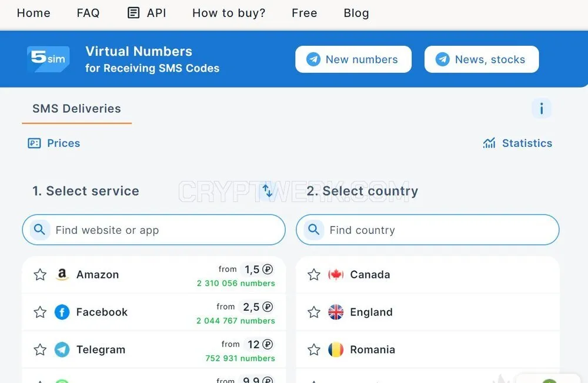588x383 pixels.
Task: Click the Telegram icon in New numbers button
Action: click(313, 59)
